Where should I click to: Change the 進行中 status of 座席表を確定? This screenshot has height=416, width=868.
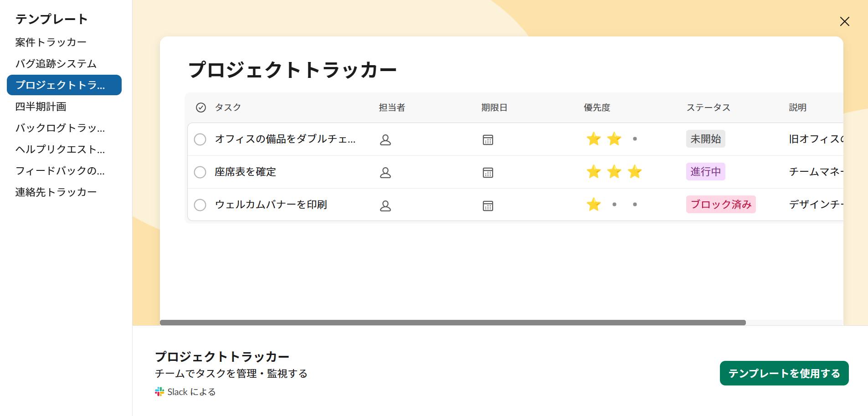[x=705, y=171]
